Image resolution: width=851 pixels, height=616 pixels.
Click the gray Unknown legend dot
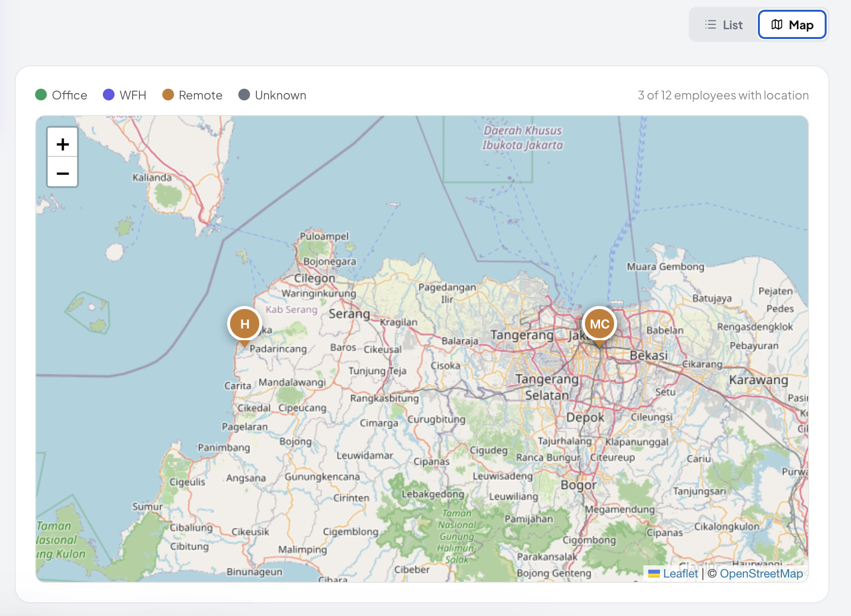pos(244,95)
